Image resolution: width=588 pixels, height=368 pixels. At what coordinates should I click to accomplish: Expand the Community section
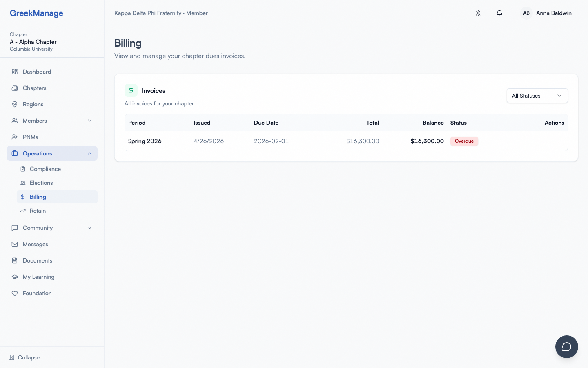(90, 228)
